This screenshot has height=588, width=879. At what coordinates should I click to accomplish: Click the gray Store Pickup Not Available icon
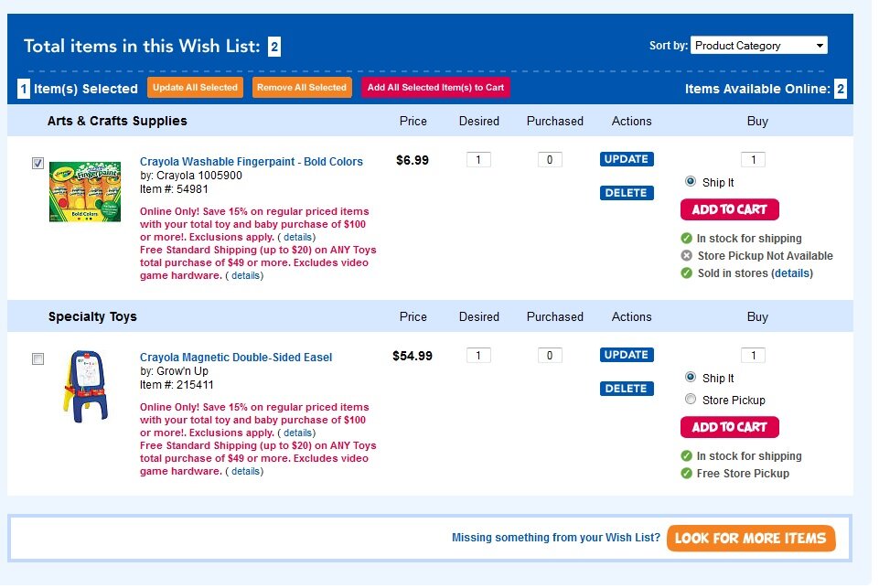coord(686,256)
